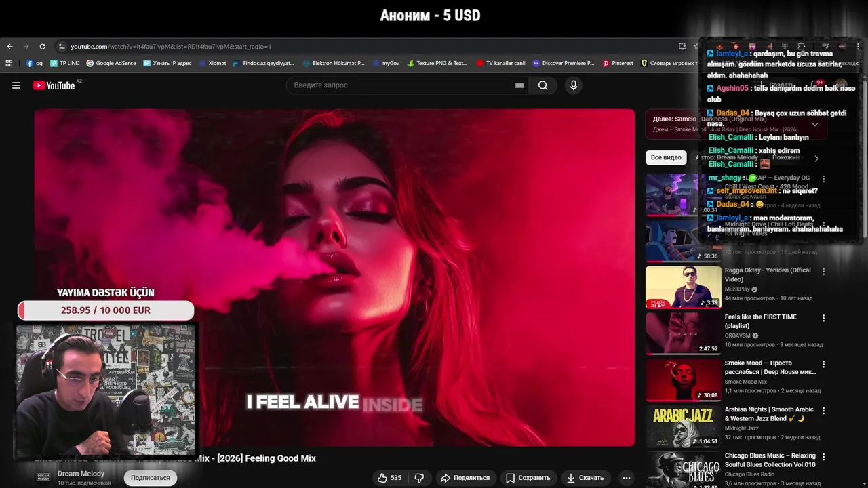Image resolution: width=868 pixels, height=488 pixels.
Task: Open the Chicago Blues Radio channel link
Action: 749,474
